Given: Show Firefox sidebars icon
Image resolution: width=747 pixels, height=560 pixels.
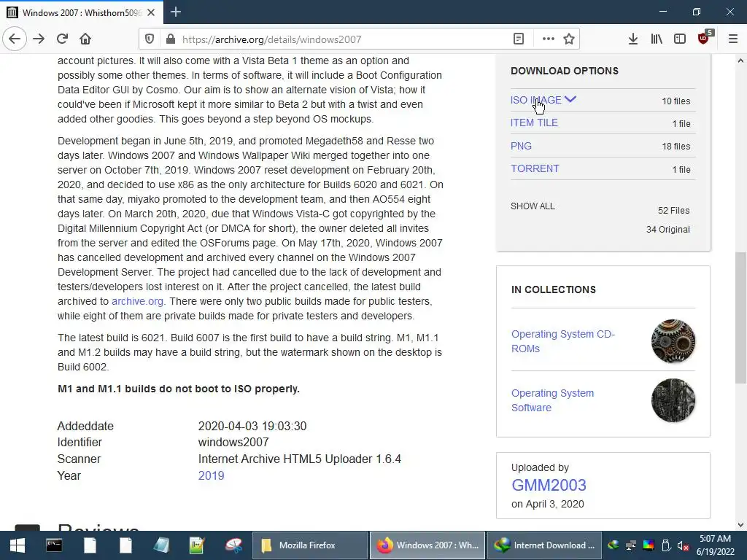Looking at the screenshot, I should coord(680,39).
